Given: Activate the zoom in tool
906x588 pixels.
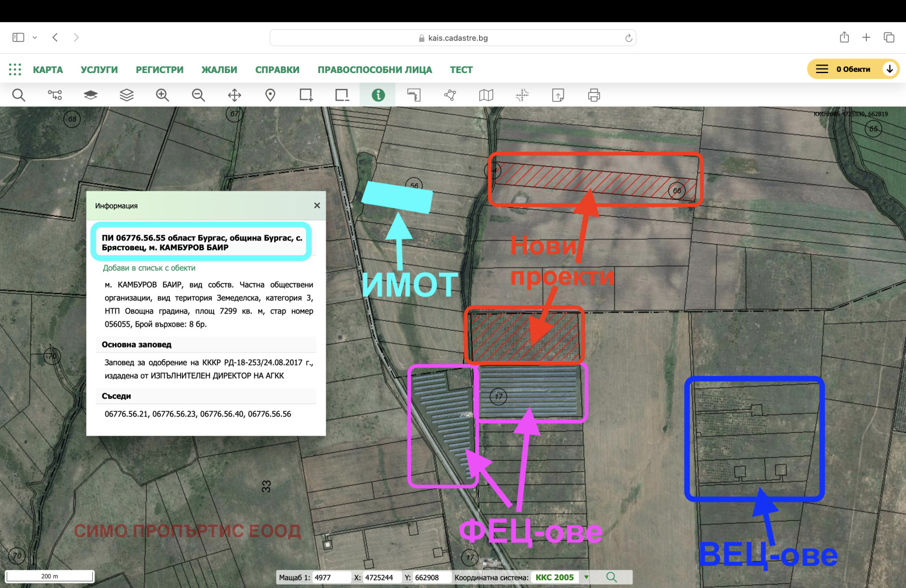Looking at the screenshot, I should pyautogui.click(x=163, y=95).
